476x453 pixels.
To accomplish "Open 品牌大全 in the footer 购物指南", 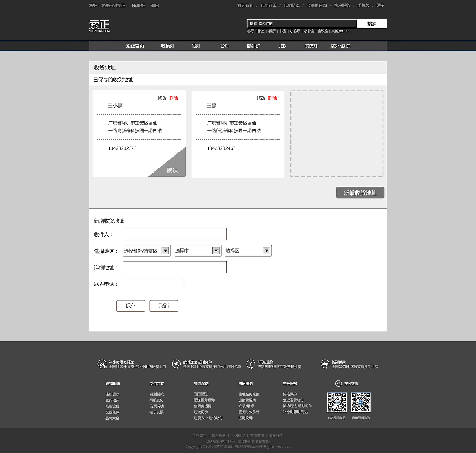I will click(112, 418).
